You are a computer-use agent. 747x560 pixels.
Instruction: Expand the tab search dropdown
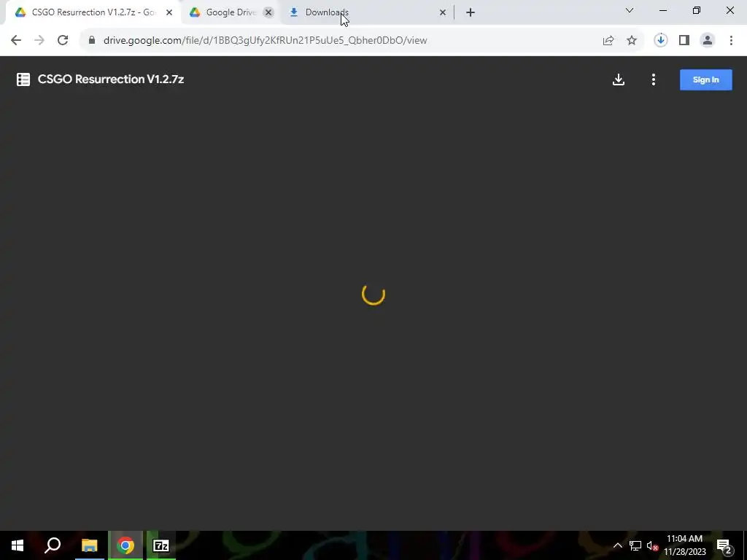630,10
